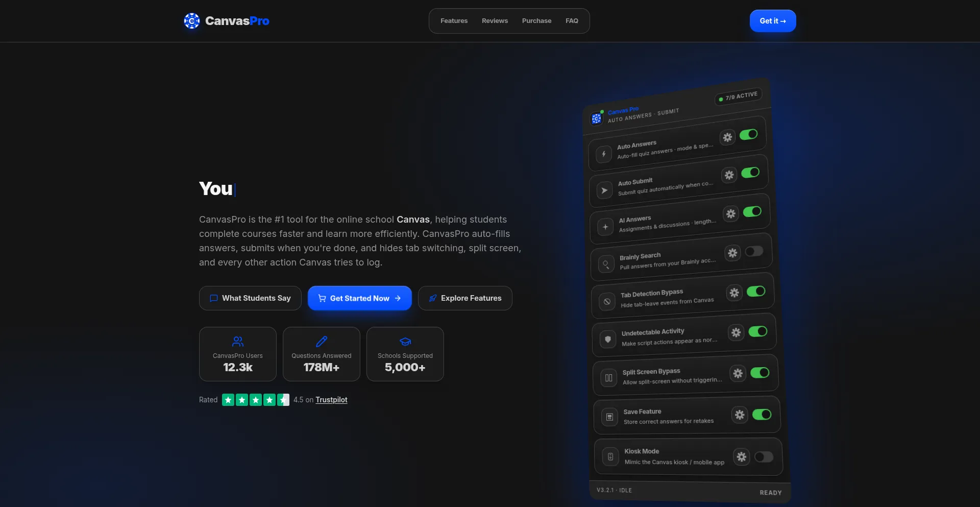Image resolution: width=980 pixels, height=507 pixels.
Task: Toggle the Undetectable Activity switch
Action: click(x=758, y=331)
